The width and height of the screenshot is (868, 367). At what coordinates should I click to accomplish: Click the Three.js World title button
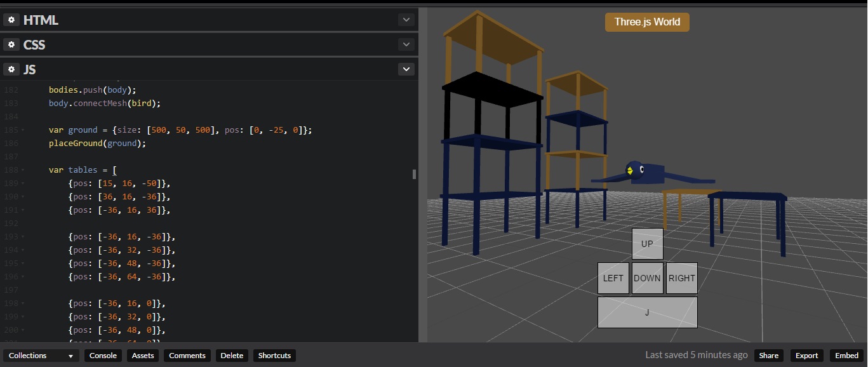[647, 22]
